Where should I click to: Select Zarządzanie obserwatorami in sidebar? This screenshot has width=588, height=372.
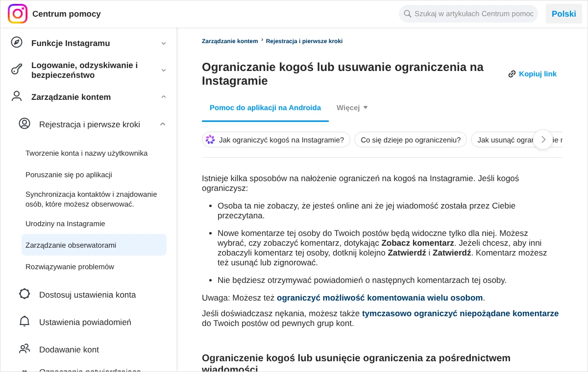(94, 245)
